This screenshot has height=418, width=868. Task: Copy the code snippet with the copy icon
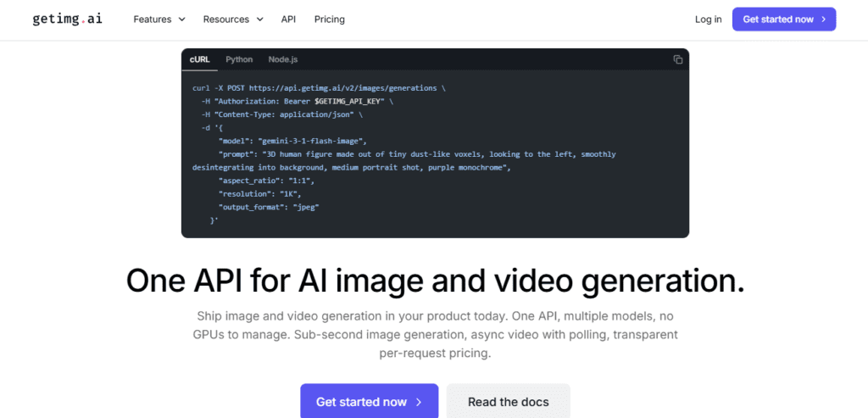tap(677, 59)
